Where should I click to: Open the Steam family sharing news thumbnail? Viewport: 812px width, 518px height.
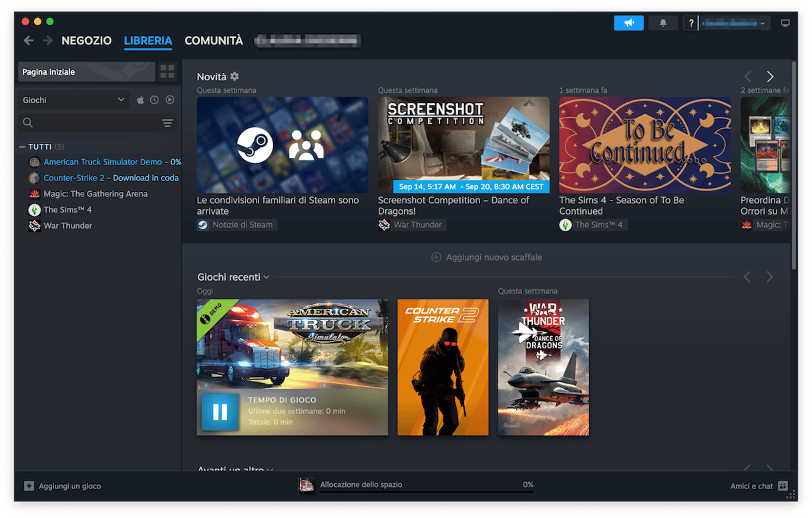point(282,145)
